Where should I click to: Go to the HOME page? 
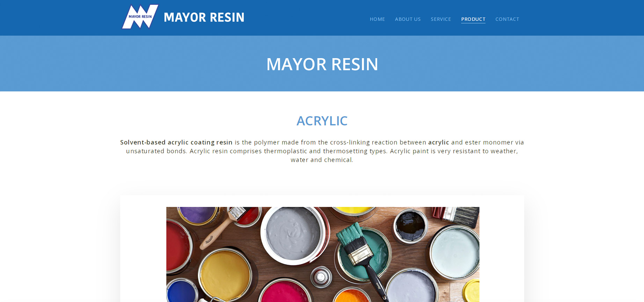[x=377, y=19]
